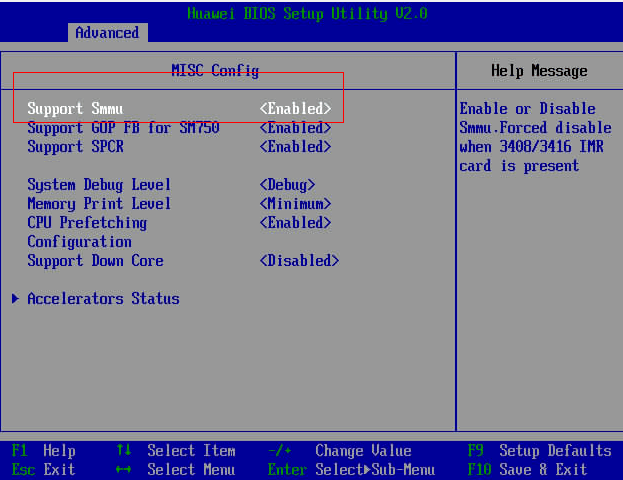Select System Debug Level label
This screenshot has height=480, width=623.
coord(99,185)
